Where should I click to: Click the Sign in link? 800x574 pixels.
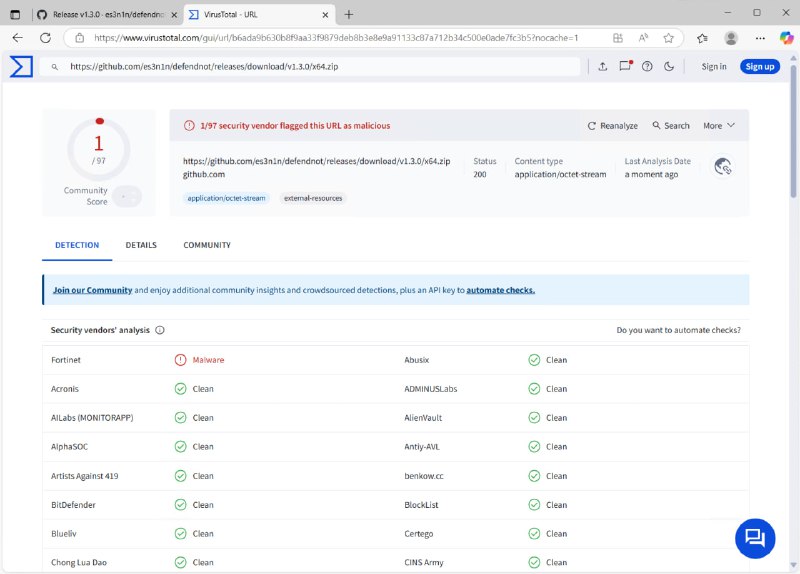click(714, 66)
